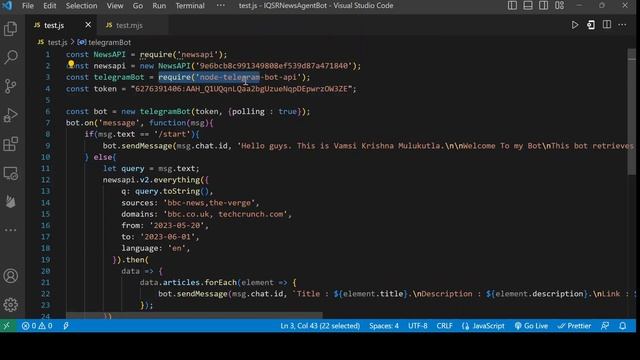Change indentation via Spaces: 4
This screenshot has height=360, width=640.
point(384,326)
